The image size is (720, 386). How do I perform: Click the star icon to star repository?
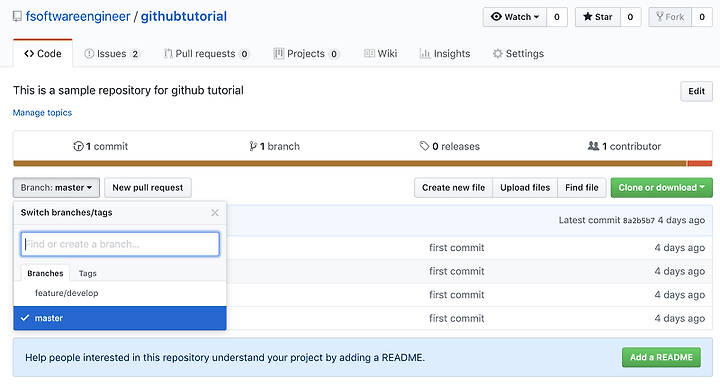click(x=587, y=17)
